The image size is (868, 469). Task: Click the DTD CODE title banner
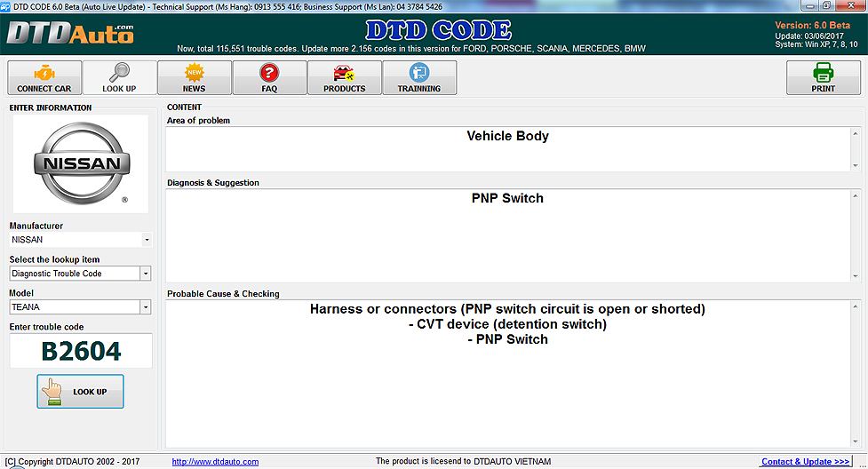point(438,30)
